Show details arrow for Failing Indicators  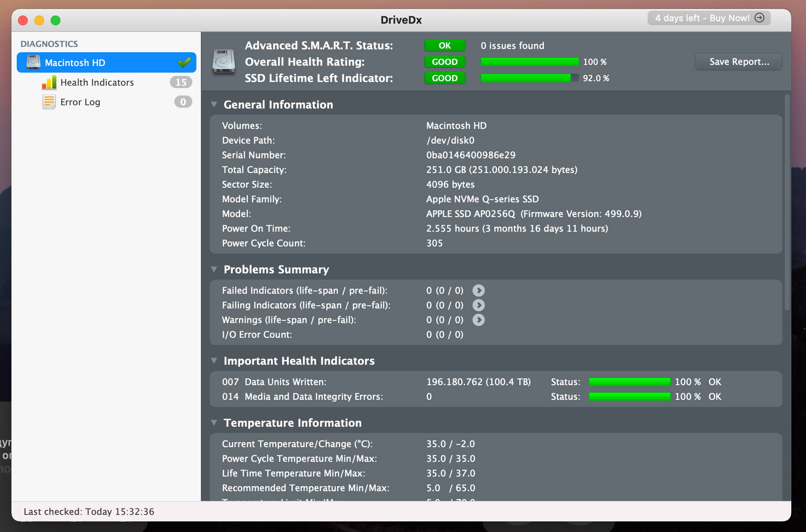[x=479, y=305]
